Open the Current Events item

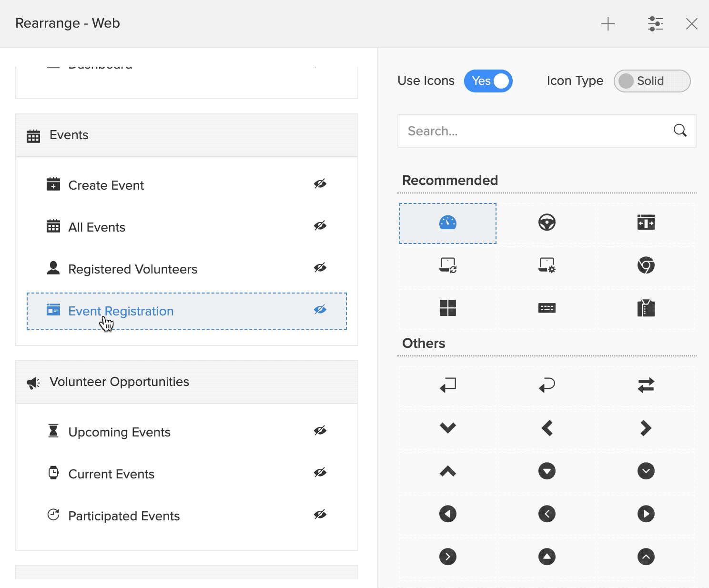[111, 474]
